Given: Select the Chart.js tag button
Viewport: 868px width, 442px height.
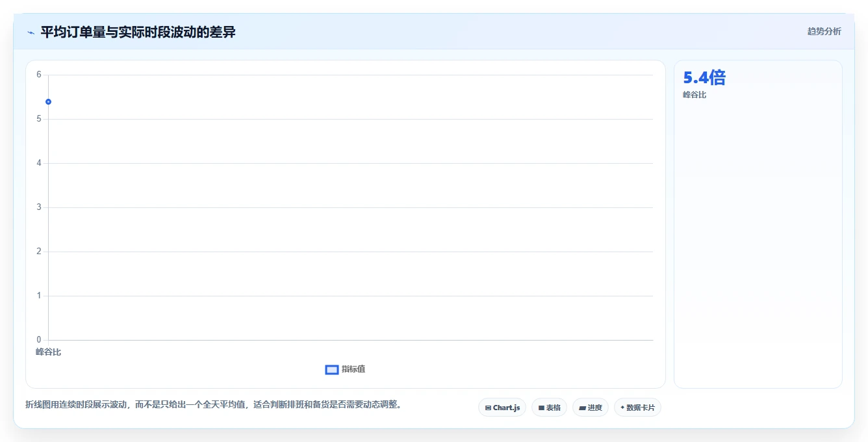Looking at the screenshot, I should (x=502, y=408).
